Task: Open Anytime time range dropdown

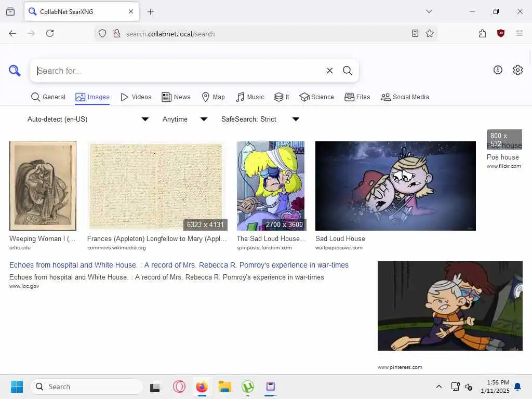Action: pyautogui.click(x=185, y=119)
